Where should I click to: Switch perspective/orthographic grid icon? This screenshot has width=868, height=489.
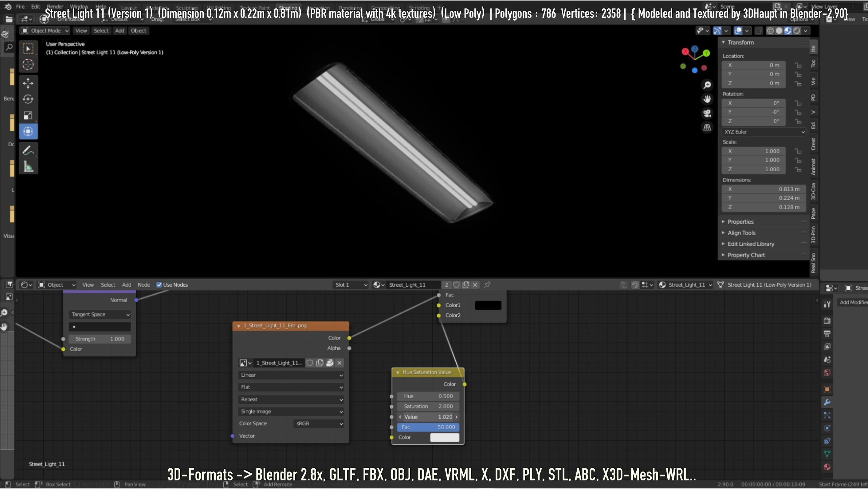pyautogui.click(x=707, y=127)
